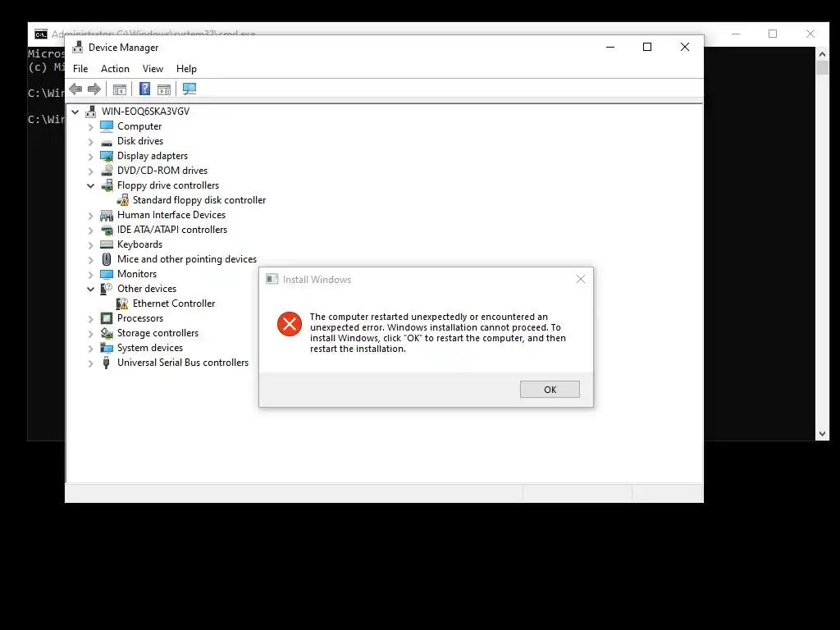Click the Display adapters category icon

pos(107,156)
